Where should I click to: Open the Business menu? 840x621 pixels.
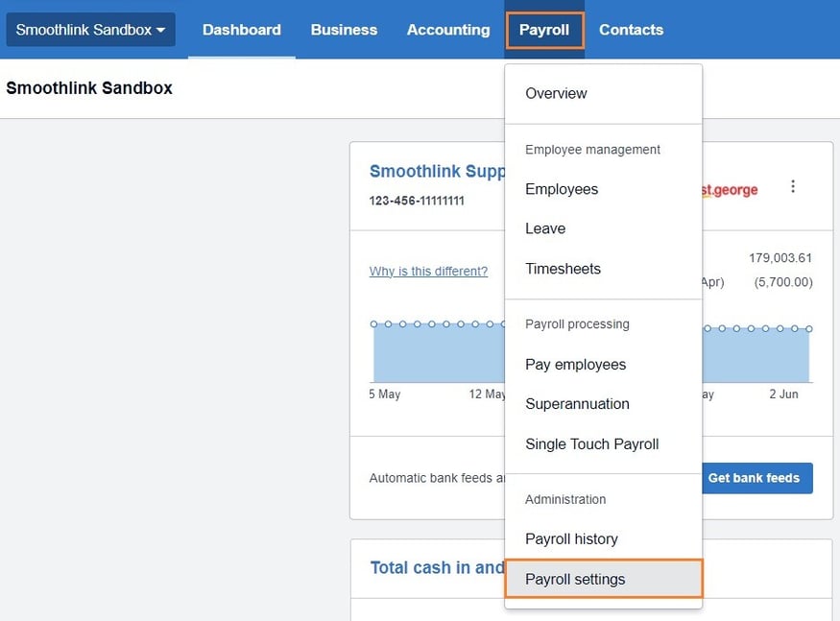(344, 29)
